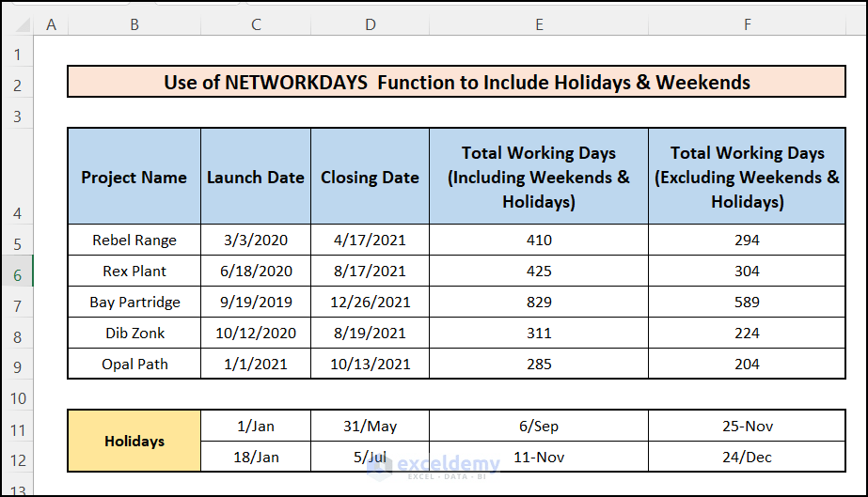Select the Opal Path cell

(134, 364)
